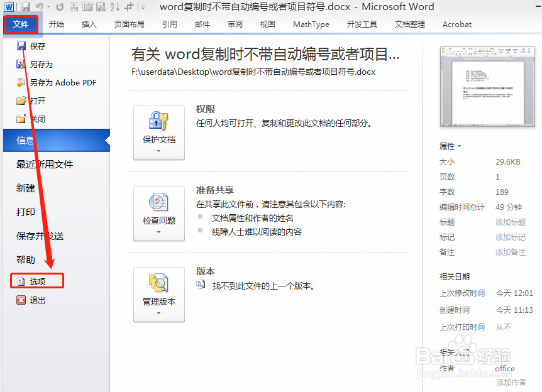Viewport: 542px width, 392px height.
Task: Expand the 属性 dropdown
Action: click(x=450, y=146)
